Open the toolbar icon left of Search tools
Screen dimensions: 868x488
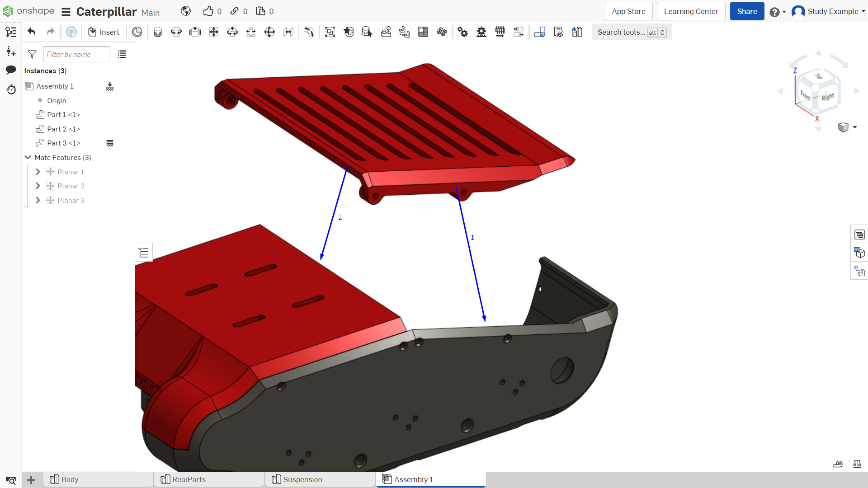click(x=577, y=32)
